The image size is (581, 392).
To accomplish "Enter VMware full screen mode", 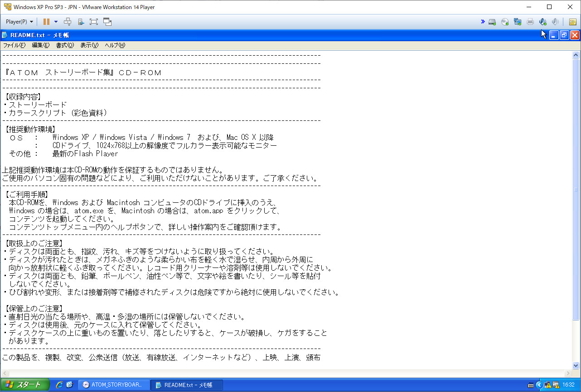I will point(94,22).
